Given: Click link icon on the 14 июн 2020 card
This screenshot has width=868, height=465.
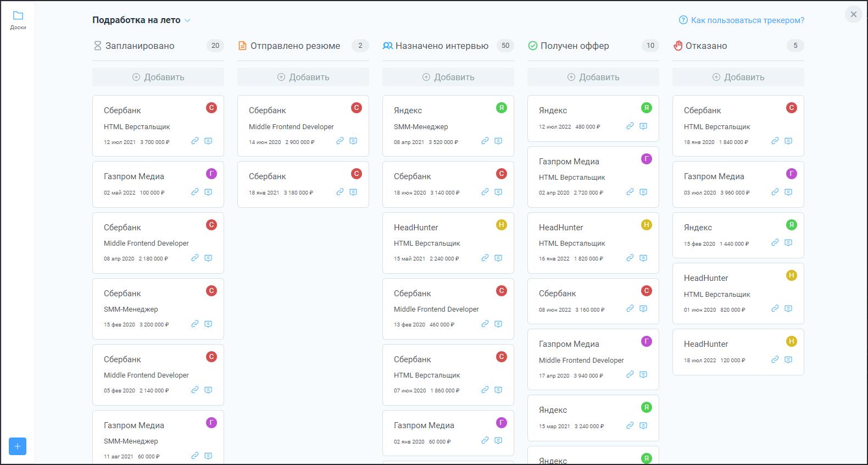Looking at the screenshot, I should point(340,141).
